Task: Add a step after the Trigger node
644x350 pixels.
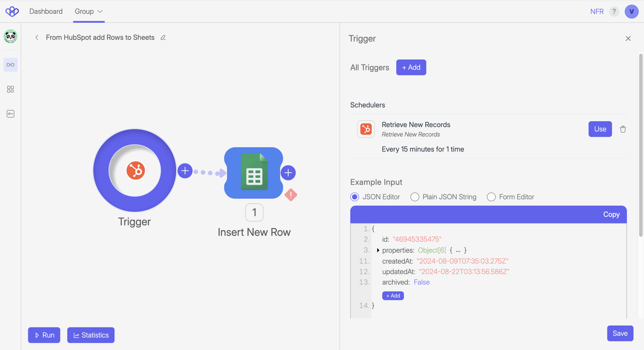Action: tap(185, 171)
